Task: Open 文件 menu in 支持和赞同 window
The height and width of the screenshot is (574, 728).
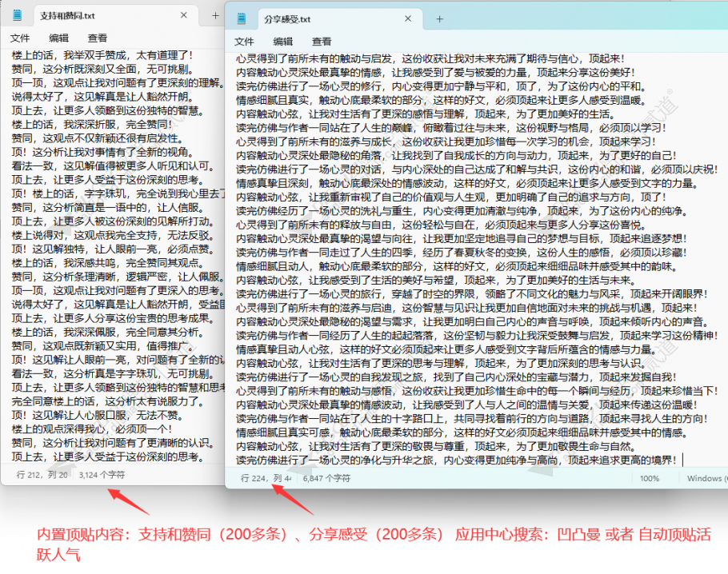Action: [20, 38]
